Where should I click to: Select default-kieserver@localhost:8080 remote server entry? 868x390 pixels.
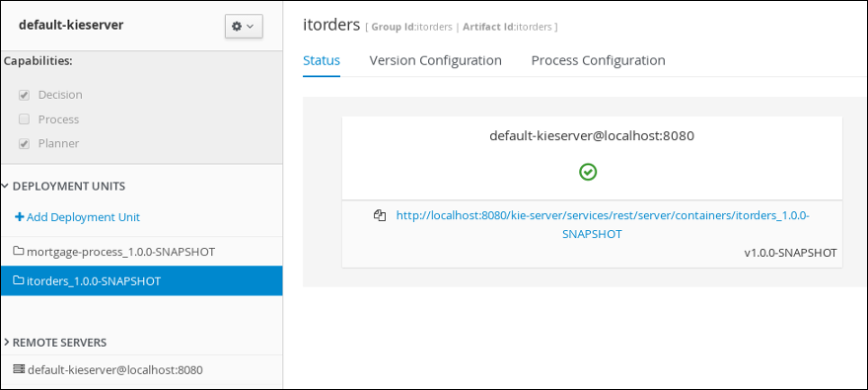[141, 369]
